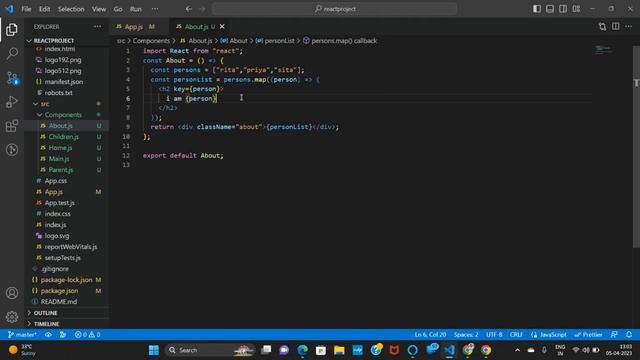Open notifications bell in status bar
The image size is (640, 360).
click(629, 335)
